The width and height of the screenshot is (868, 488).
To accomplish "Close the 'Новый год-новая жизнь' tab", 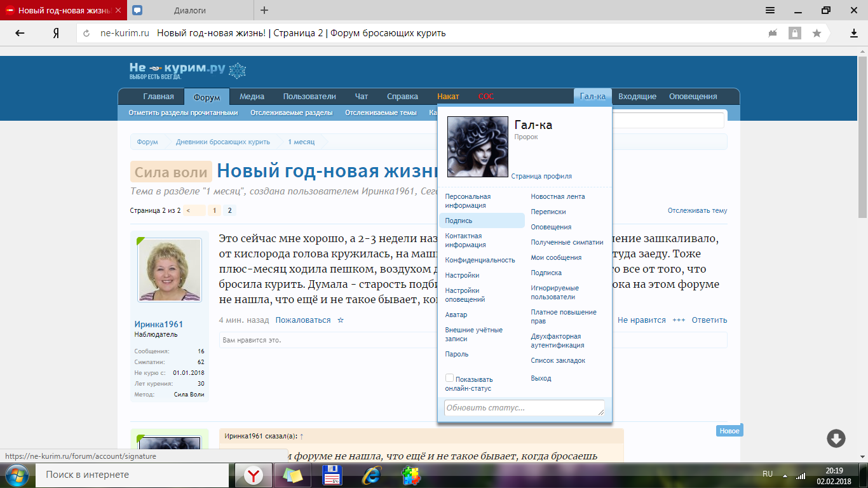I will [x=118, y=10].
